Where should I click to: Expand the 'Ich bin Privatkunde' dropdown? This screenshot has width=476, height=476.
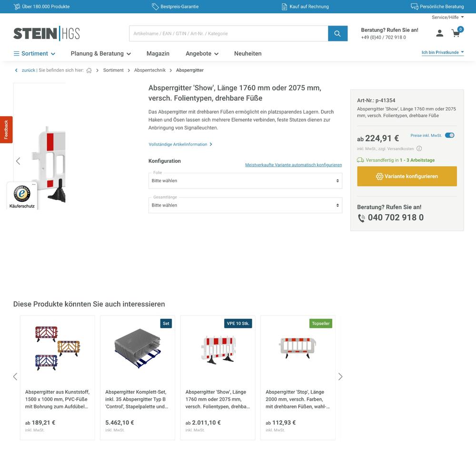tap(443, 52)
